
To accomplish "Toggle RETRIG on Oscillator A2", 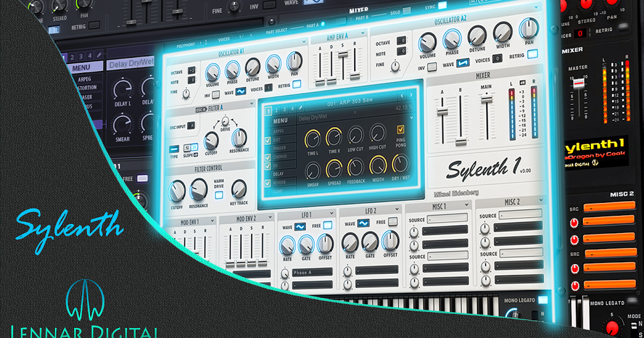I will click(532, 54).
